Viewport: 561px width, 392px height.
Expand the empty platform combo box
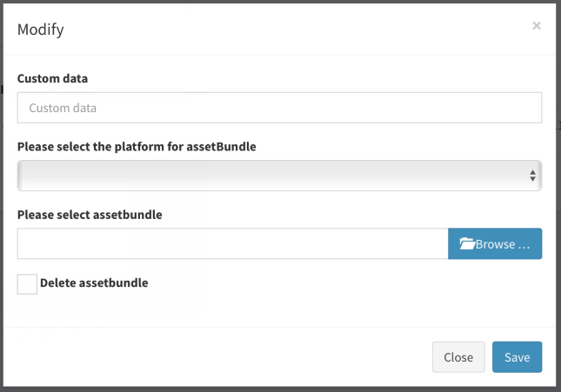click(279, 176)
